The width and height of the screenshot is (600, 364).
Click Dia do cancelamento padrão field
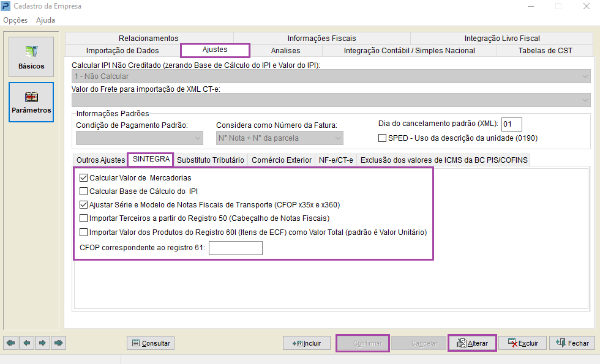(x=512, y=124)
